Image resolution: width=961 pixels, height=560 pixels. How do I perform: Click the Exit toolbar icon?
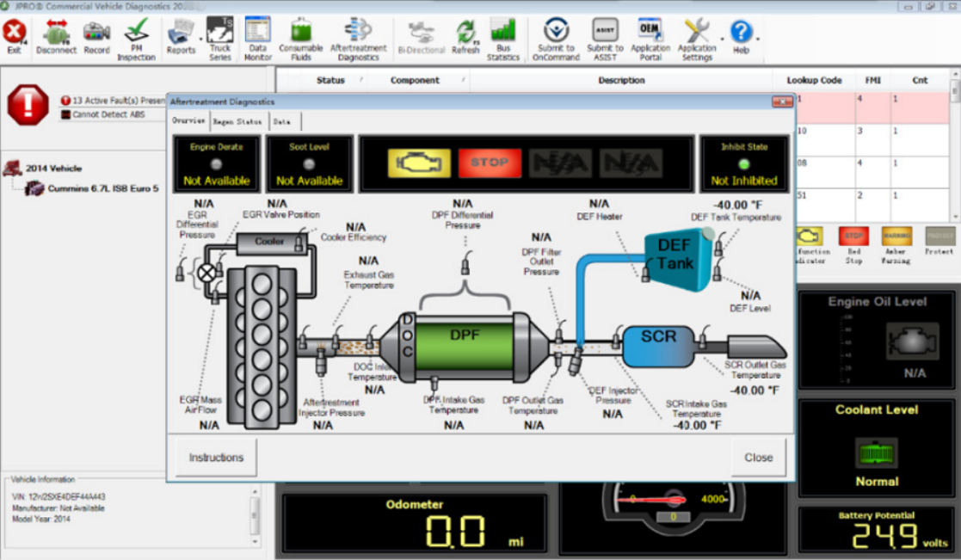(x=14, y=37)
